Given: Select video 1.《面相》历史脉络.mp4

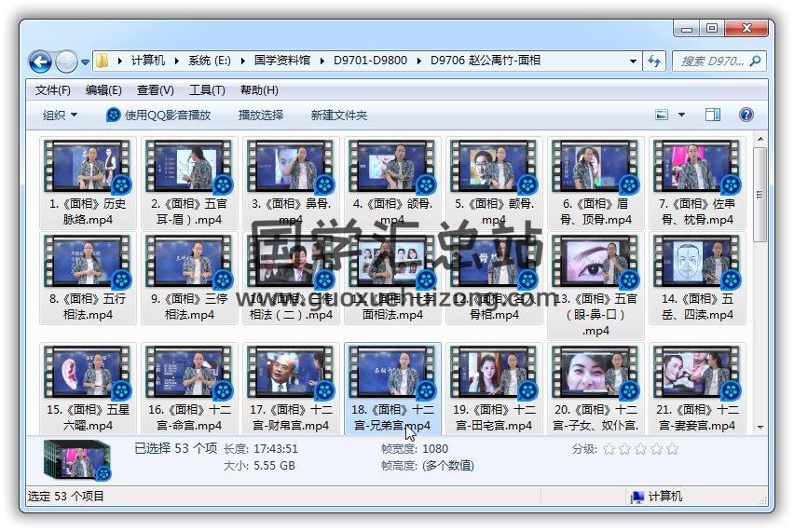Looking at the screenshot, I should tap(88, 184).
